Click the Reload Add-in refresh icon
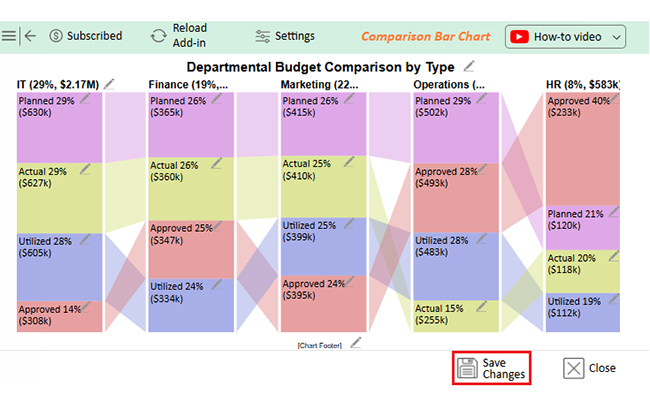 pyautogui.click(x=158, y=36)
